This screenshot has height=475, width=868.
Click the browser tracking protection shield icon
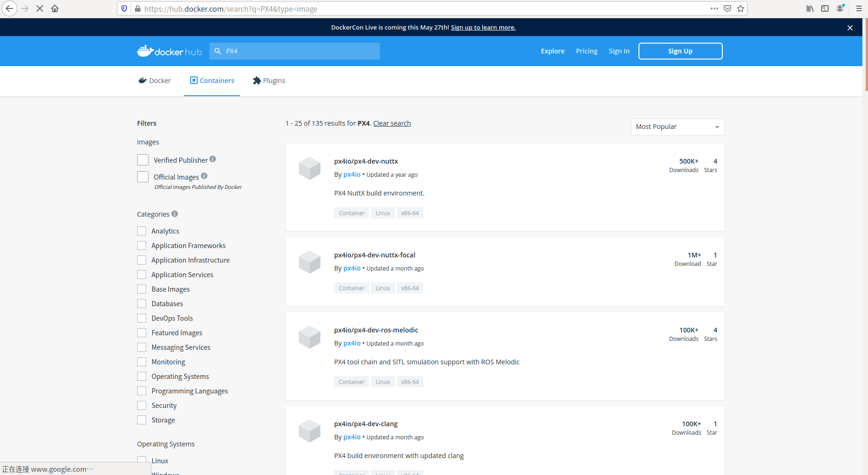(124, 8)
